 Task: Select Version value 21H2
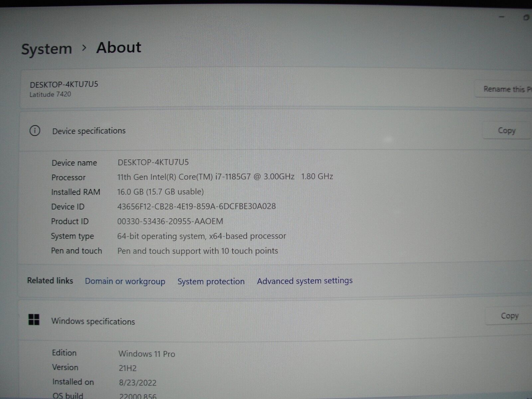127,368
